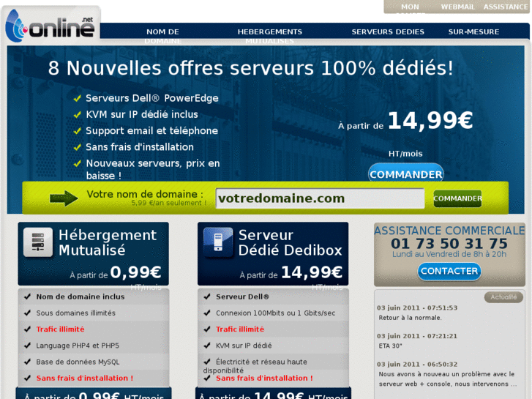Image resolution: width=532 pixels, height=399 pixels.
Task: Click the news entry 03 juin 2011 - 07:21:21
Action: pyautogui.click(x=417, y=336)
